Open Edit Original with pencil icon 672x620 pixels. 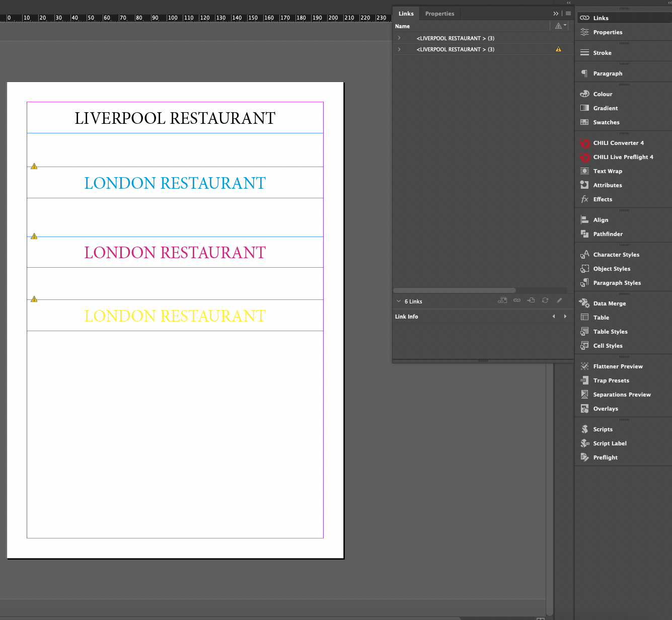point(560,300)
